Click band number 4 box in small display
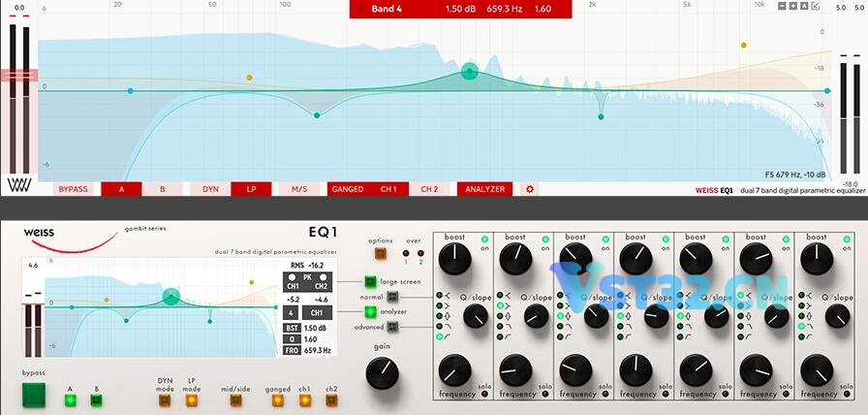Viewport: 868px width, 415px height. [291, 312]
